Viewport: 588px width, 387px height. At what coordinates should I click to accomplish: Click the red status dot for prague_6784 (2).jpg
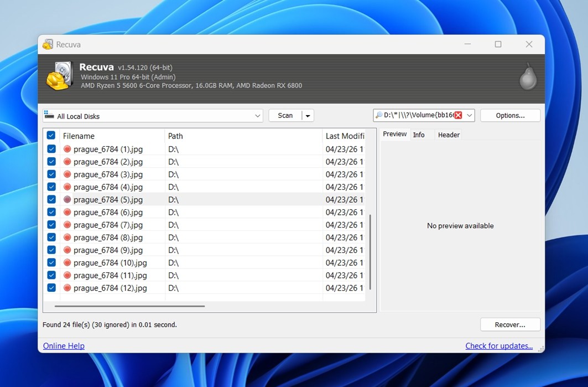(67, 162)
